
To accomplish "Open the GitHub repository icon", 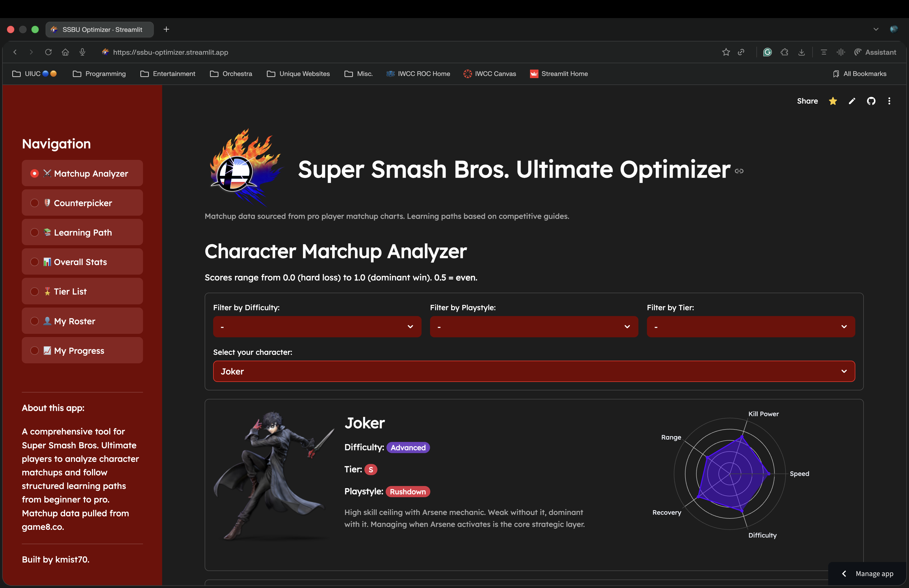I will point(871,101).
